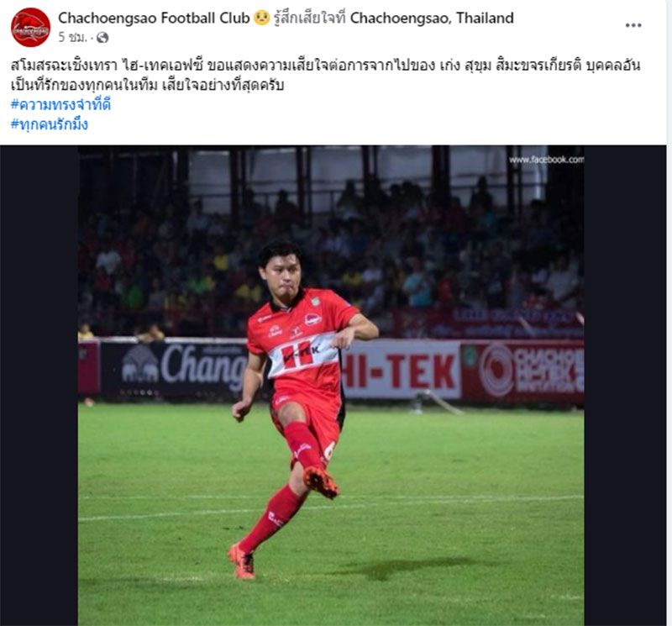Open the Chachoengsao Football Club page avatar

pos(30,27)
